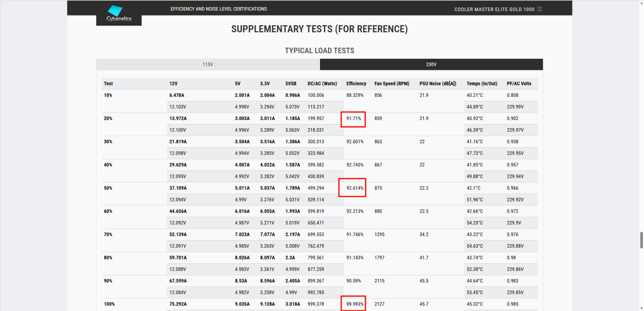
Task: Select the highlighted 91.71% efficiency value
Action: click(353, 119)
